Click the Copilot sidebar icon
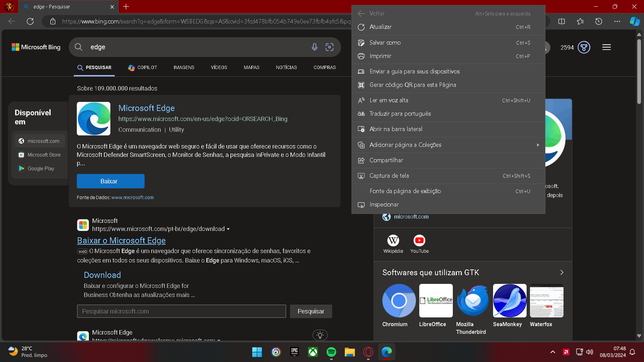 pos(635,21)
